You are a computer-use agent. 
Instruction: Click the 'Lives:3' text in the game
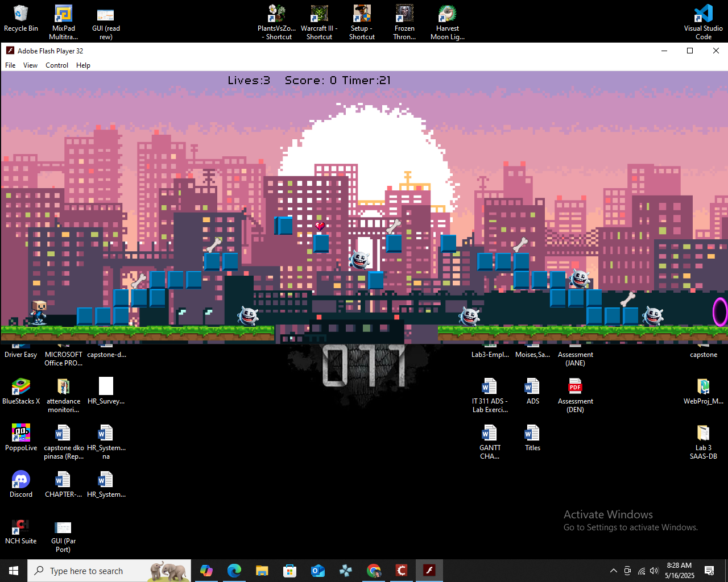click(249, 80)
